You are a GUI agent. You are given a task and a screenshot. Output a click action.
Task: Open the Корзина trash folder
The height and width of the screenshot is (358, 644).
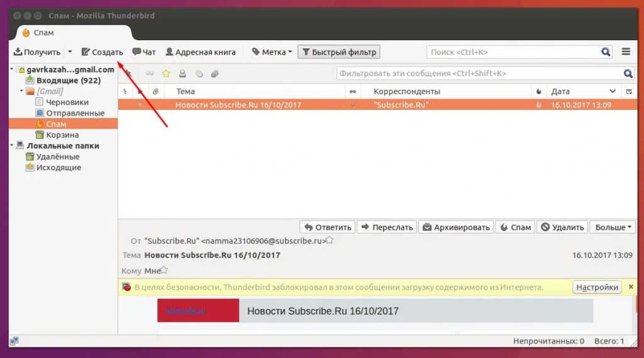(x=62, y=134)
